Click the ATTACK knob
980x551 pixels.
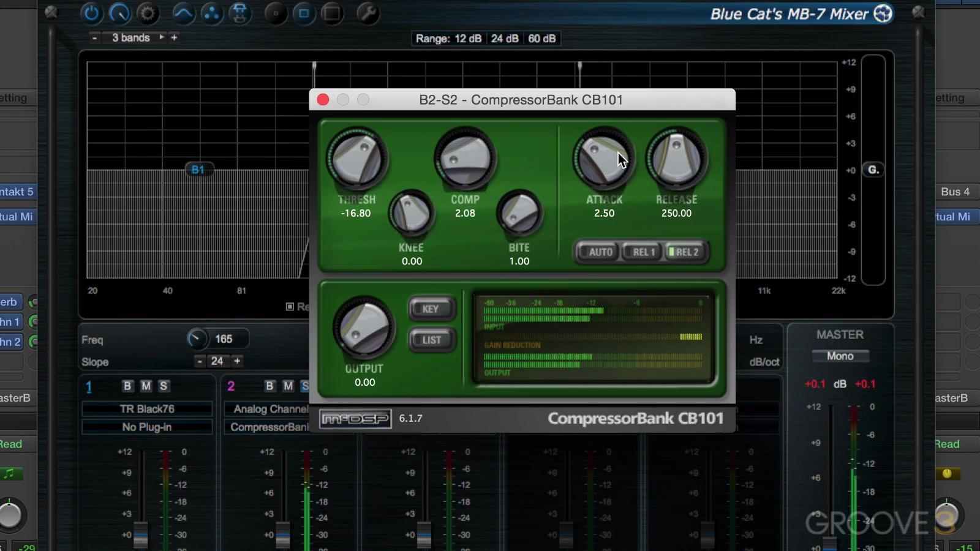(x=604, y=159)
